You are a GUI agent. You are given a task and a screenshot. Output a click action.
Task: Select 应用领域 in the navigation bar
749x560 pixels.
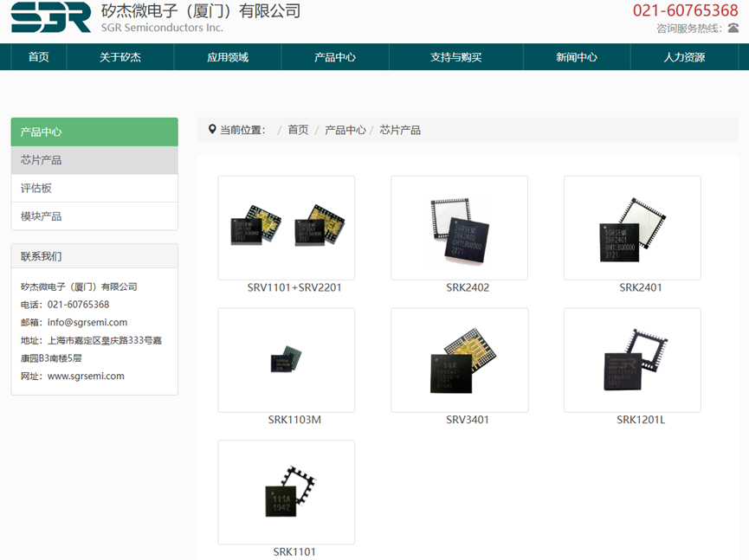(228, 57)
